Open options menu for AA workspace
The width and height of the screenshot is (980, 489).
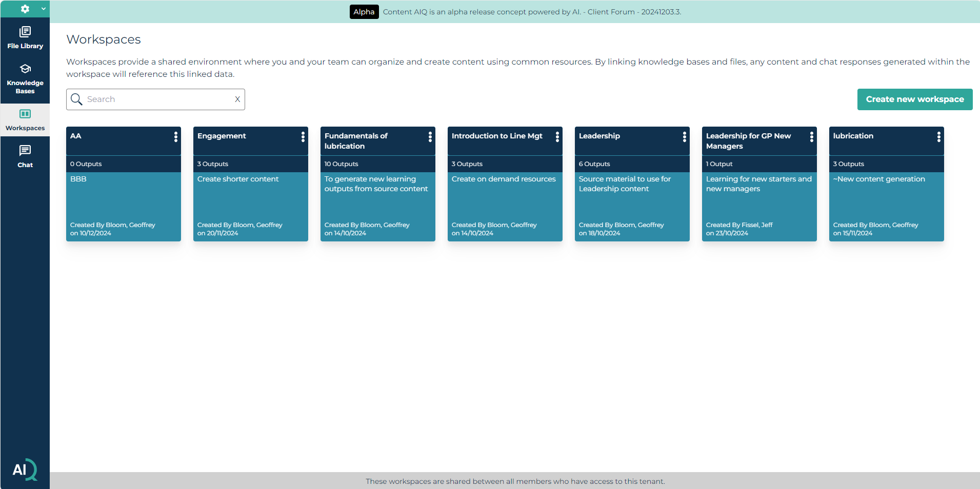click(176, 137)
